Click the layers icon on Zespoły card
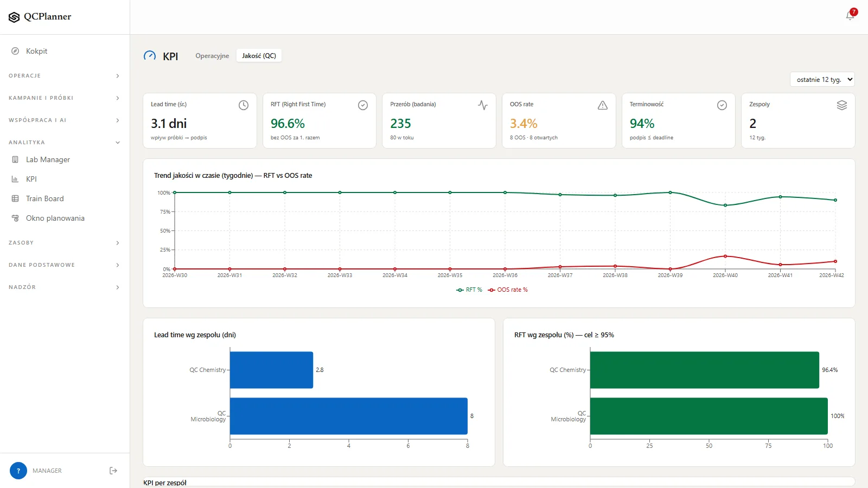This screenshot has width=868, height=488. 842,105
